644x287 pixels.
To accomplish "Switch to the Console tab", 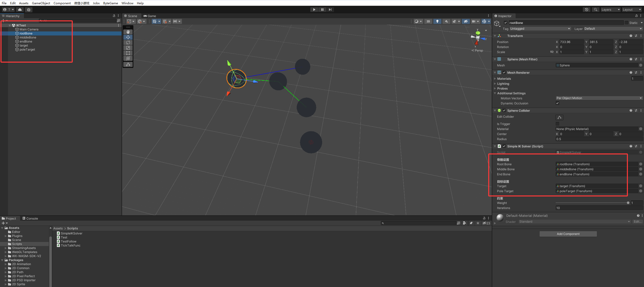I will tap(30, 218).
